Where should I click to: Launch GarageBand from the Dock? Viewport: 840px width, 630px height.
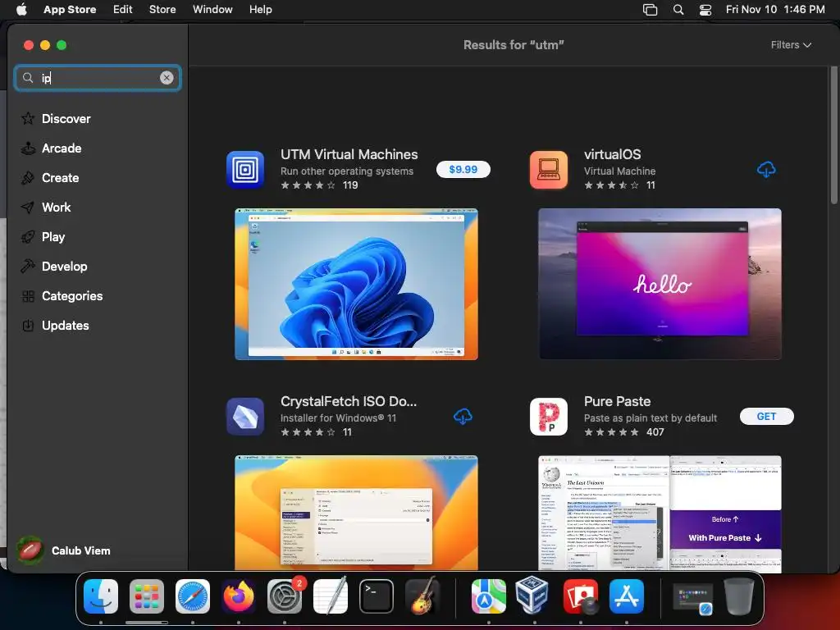422,596
